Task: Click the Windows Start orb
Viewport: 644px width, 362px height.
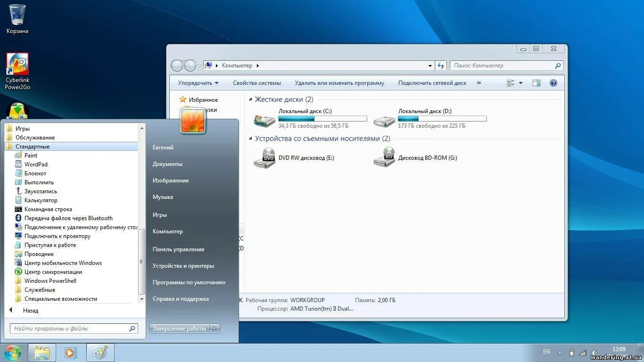Action: [12, 353]
